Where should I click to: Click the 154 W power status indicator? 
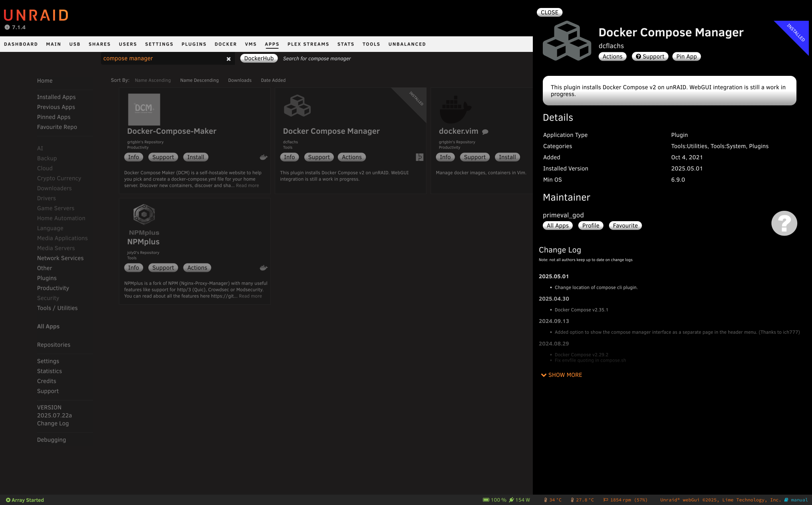[519, 500]
